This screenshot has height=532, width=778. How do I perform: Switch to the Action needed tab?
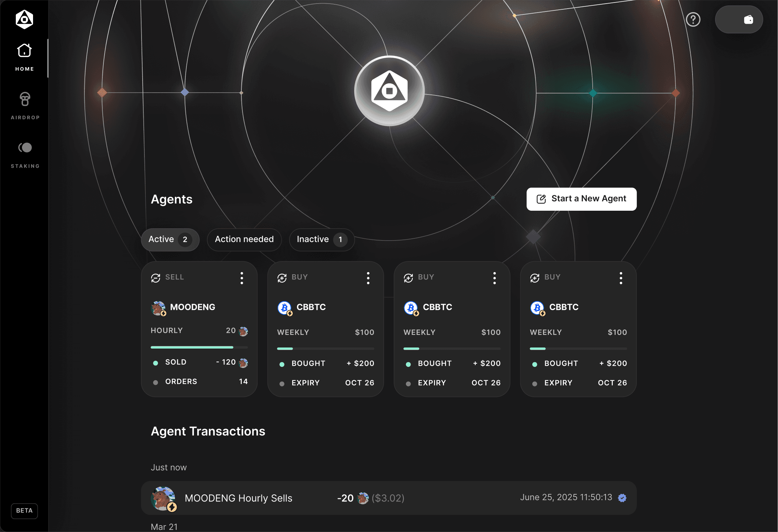point(244,239)
